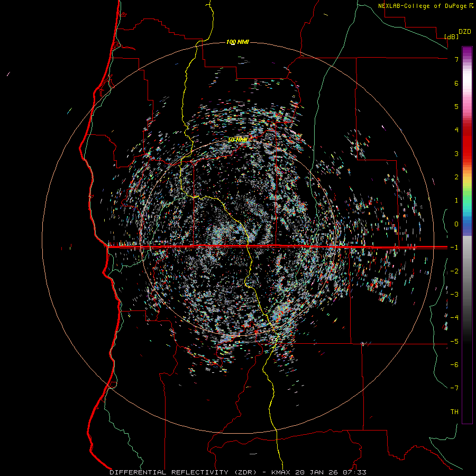Viewport: 476px width, 476px height.
Task: Click the legend value -6
Action: click(x=454, y=364)
